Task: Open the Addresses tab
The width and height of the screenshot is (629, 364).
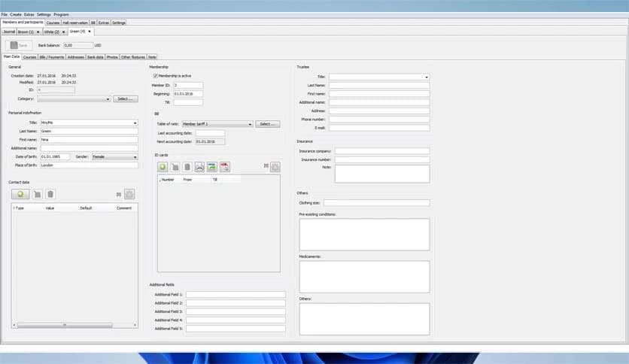Action: point(76,57)
